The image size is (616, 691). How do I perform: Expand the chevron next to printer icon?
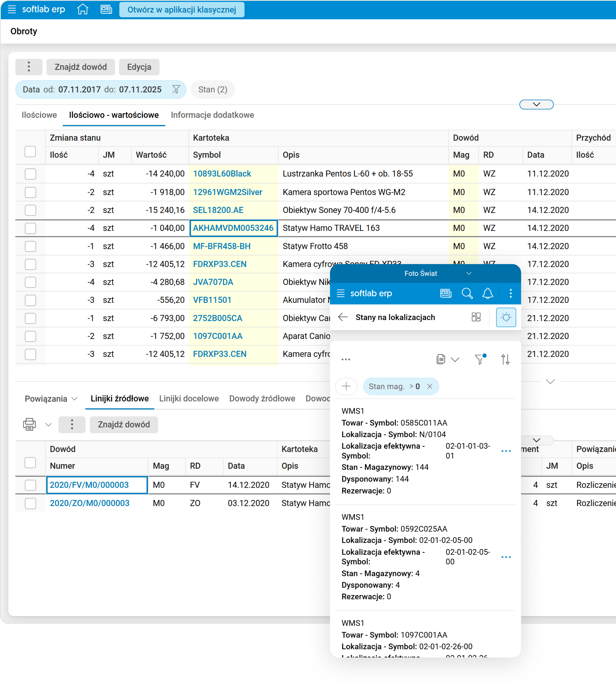pyautogui.click(x=48, y=424)
